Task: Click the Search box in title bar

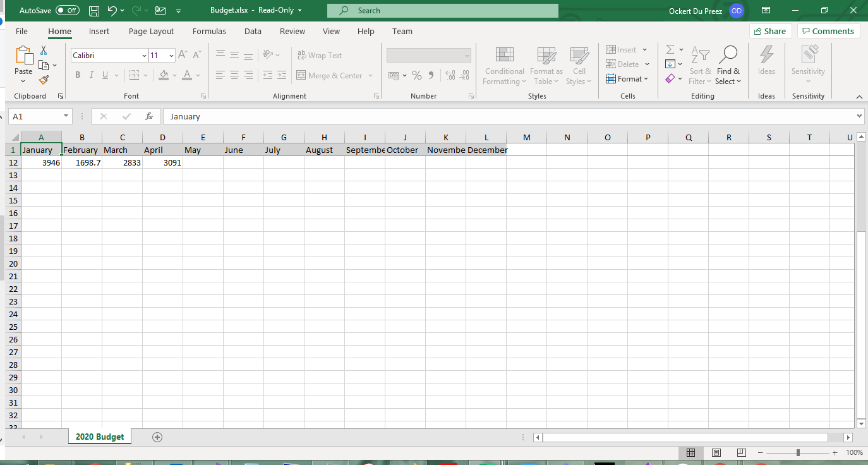Action: (443, 11)
